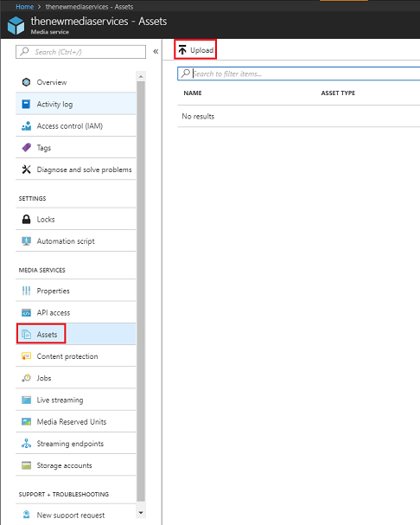Screen dimensions: 420x525
Task: Click the Upload button label
Action: [x=202, y=50]
